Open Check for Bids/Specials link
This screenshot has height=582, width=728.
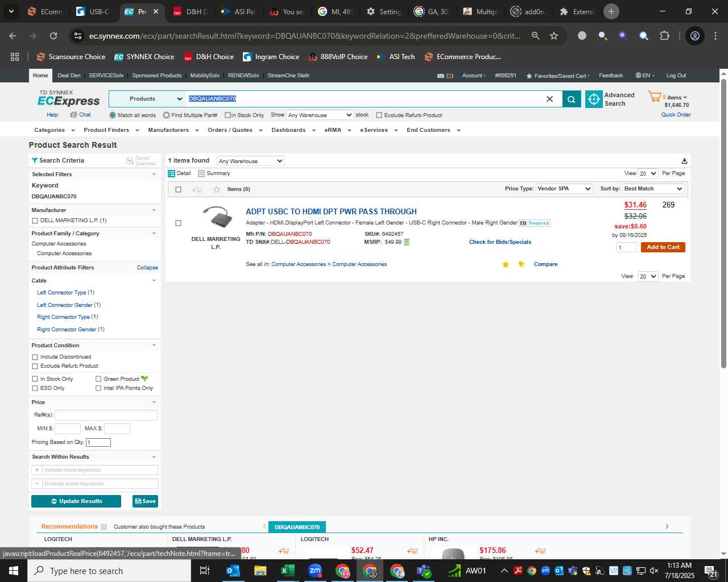(500, 242)
